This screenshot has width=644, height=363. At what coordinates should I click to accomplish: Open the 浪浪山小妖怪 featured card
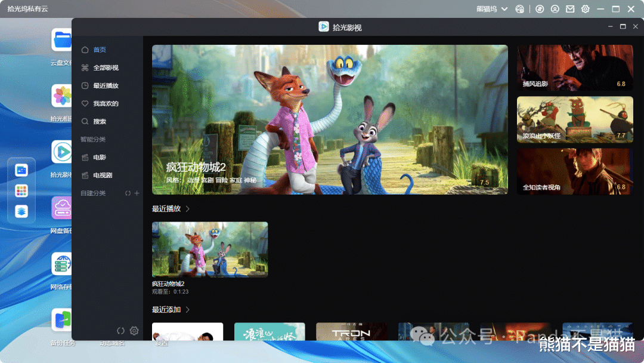point(575,119)
